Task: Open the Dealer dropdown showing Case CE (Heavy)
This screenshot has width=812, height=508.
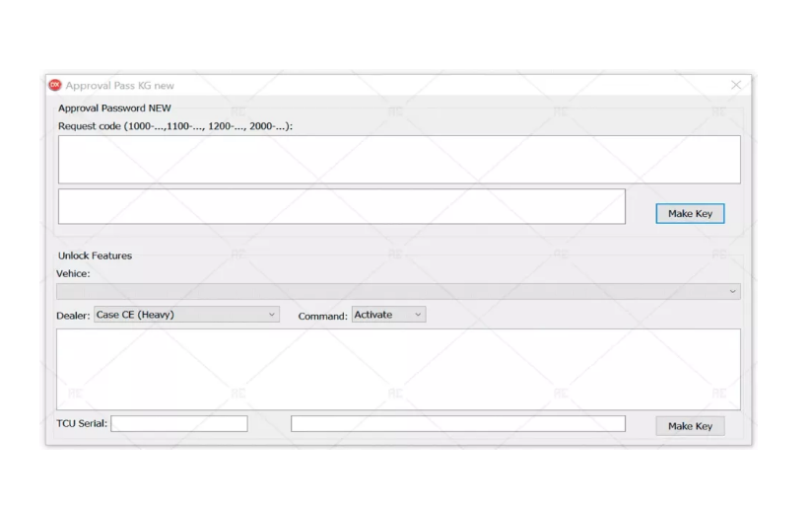Action: [x=186, y=315]
